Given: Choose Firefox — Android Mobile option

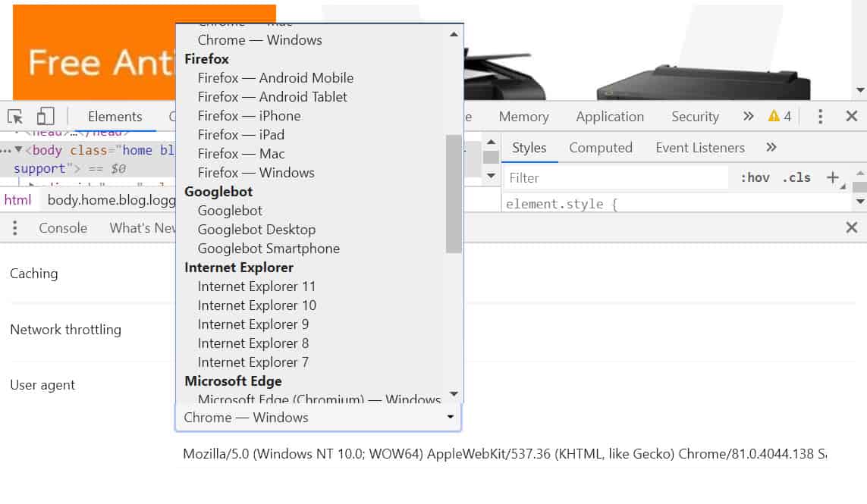Looking at the screenshot, I should tap(275, 78).
